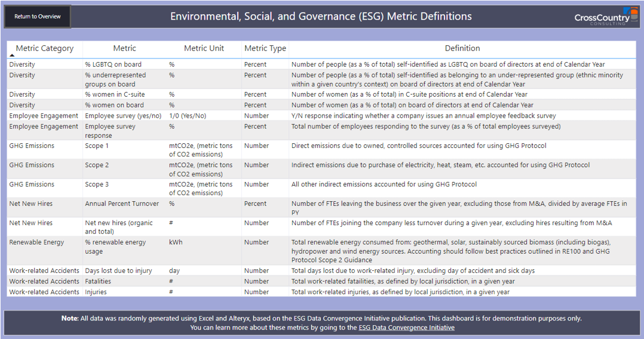Select the Scope 3 metric cell
644x339 pixels.
click(97, 184)
